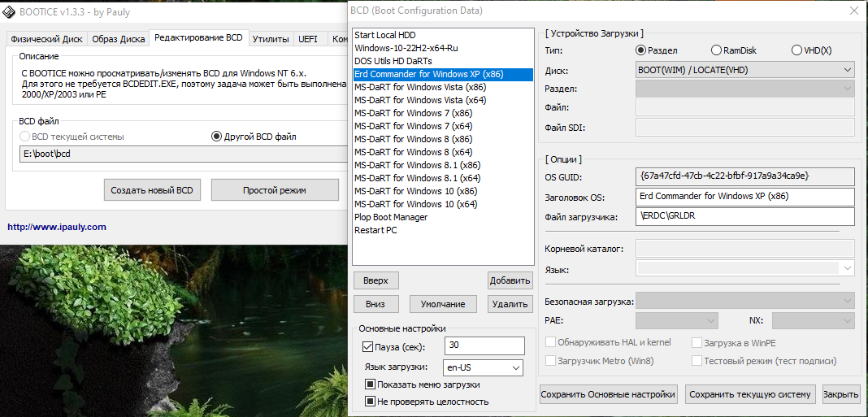
Task: Select the Раздел radio button
Action: pyautogui.click(x=641, y=50)
